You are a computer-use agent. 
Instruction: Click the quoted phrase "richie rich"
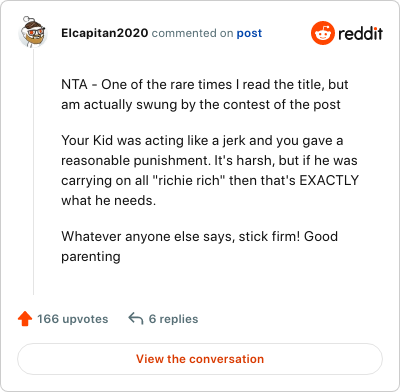[189, 180]
